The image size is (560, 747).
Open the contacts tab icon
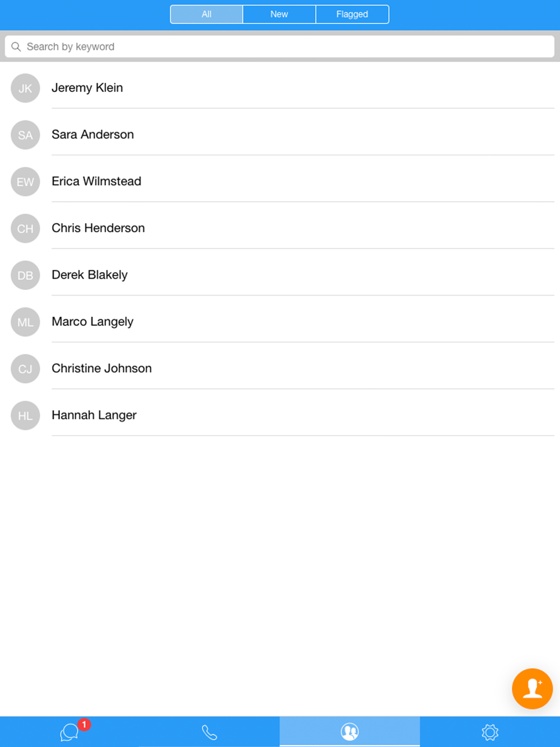click(349, 731)
